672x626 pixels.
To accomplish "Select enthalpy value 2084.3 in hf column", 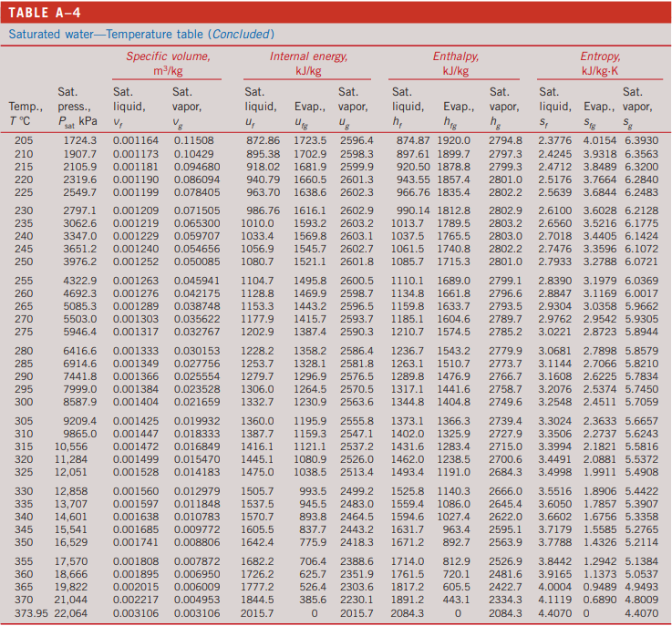I will click(x=408, y=613).
